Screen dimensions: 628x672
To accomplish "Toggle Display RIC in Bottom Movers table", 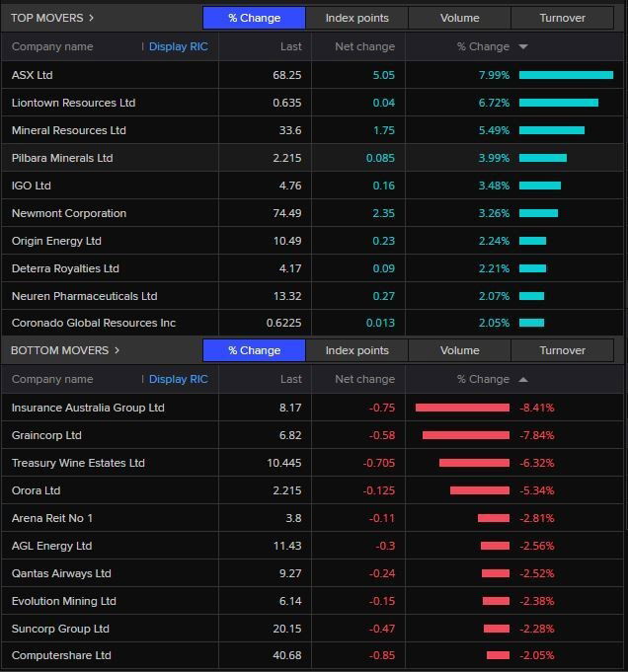I will click(178, 379).
